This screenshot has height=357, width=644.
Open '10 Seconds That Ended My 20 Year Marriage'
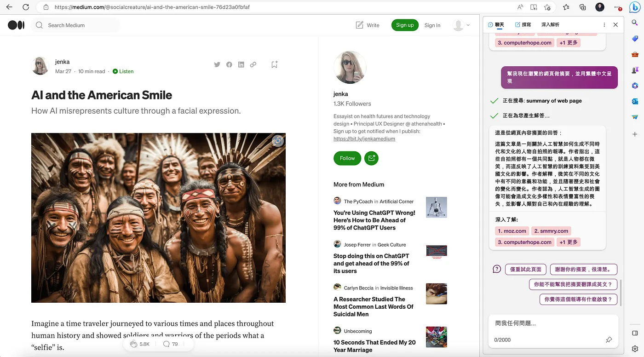pyautogui.click(x=374, y=346)
